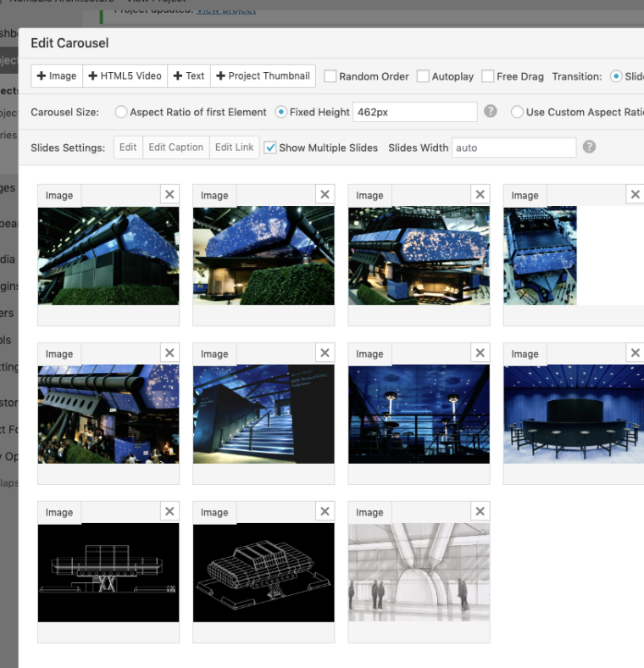Add an HTML5 Video slide
The image size is (644, 668).
(125, 75)
